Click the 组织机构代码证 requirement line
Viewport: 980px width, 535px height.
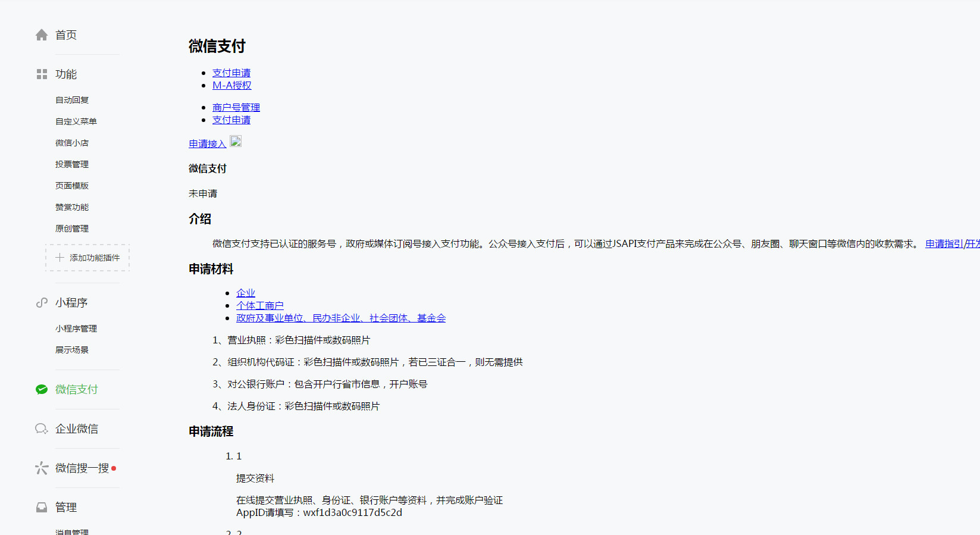pos(368,362)
